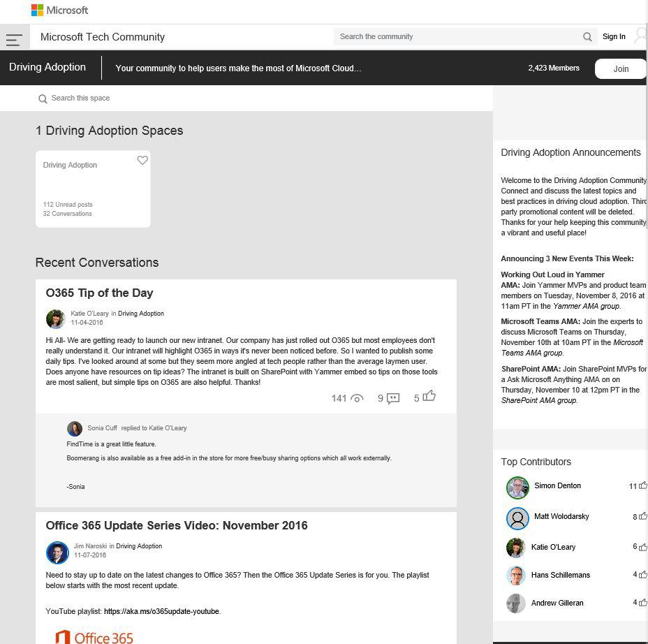Open Office 365 Update Series Video post
648x644 pixels.
coord(177,525)
